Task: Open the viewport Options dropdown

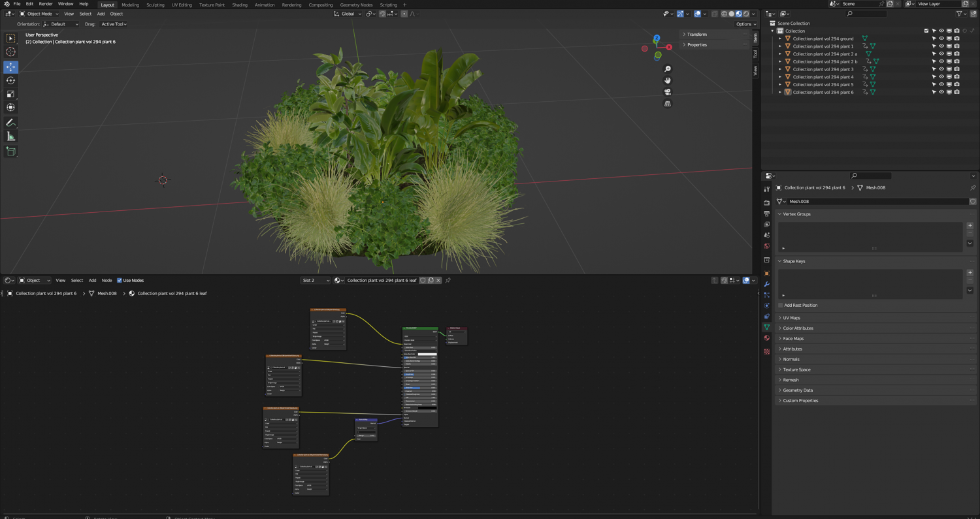Action: (745, 24)
